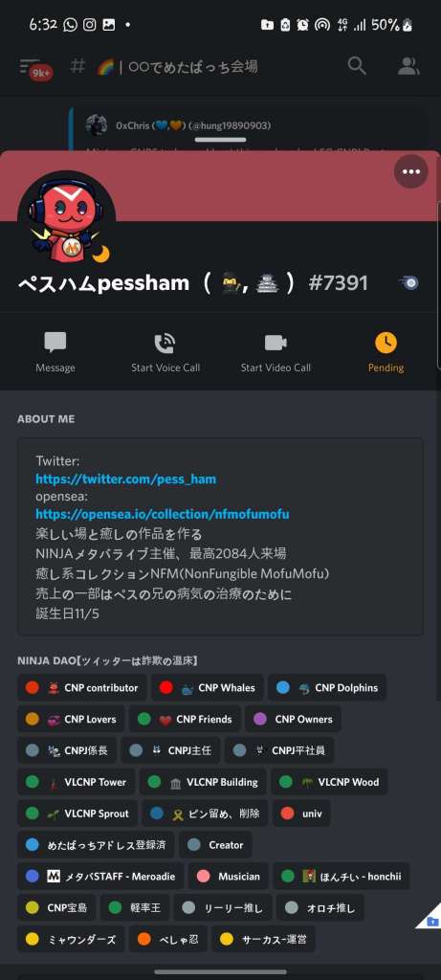Tap the floating folder icon at right edge

coord(431,921)
